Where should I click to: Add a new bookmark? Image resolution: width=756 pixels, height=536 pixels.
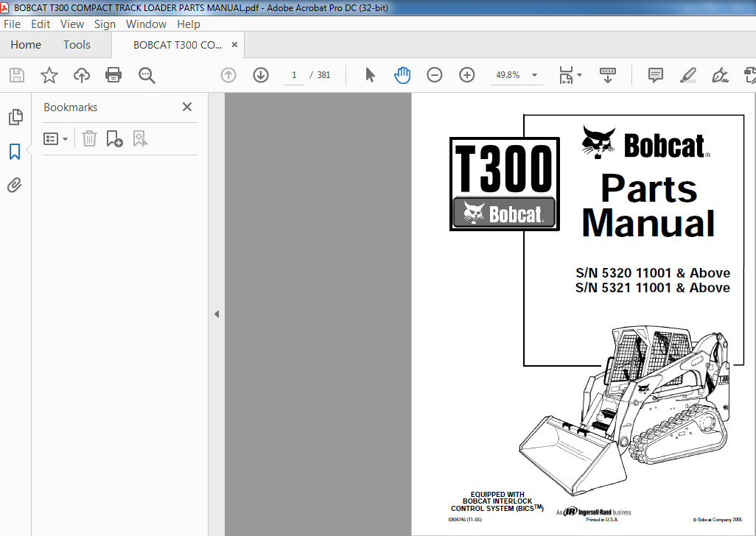(x=115, y=138)
